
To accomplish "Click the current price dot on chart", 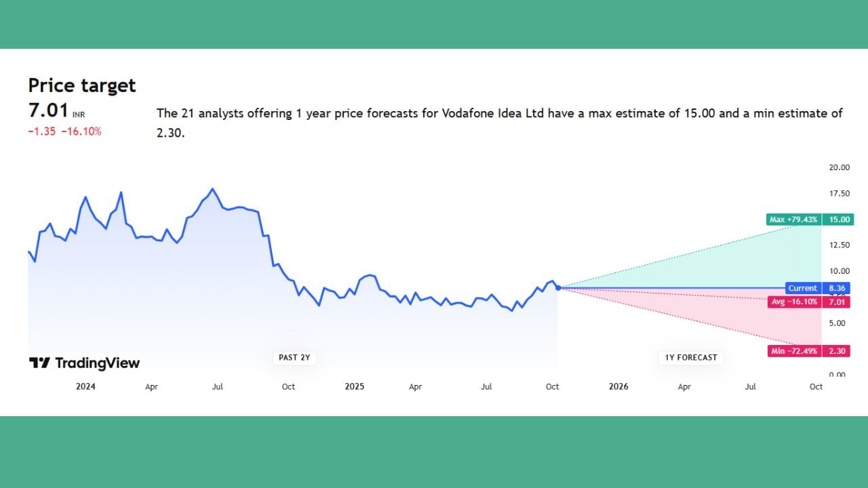I will pyautogui.click(x=558, y=288).
